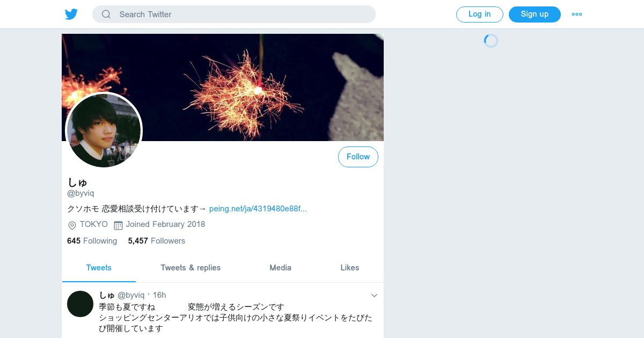Open the three-dots more menu

577,14
